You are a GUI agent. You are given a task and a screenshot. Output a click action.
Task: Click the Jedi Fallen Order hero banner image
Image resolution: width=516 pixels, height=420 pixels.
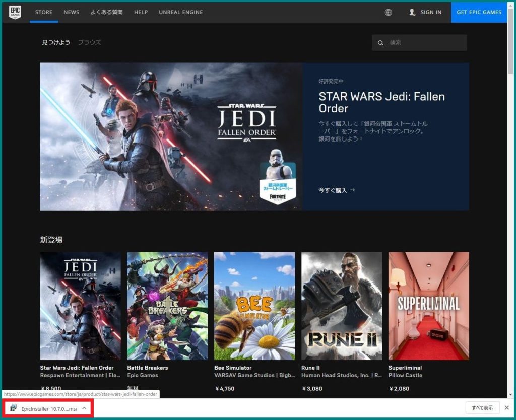coord(171,136)
